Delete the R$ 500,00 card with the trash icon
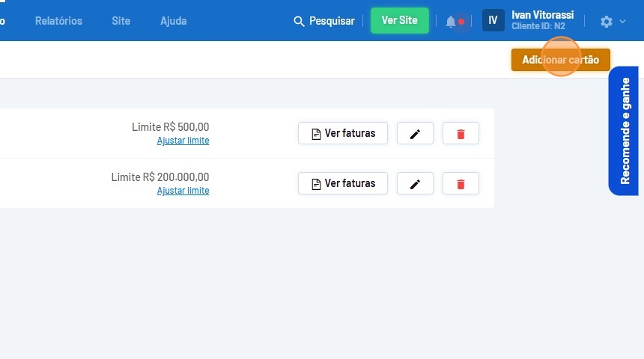 (x=461, y=133)
